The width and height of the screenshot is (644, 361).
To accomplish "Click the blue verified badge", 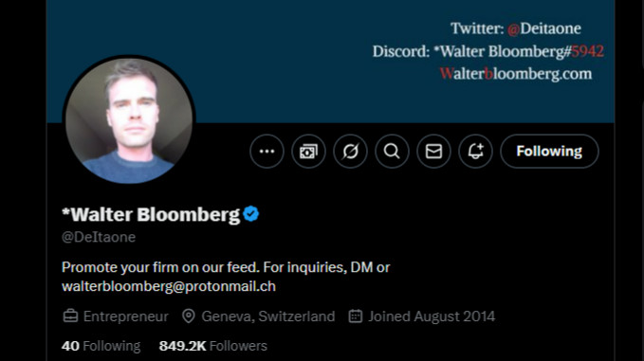I will coord(251,214).
